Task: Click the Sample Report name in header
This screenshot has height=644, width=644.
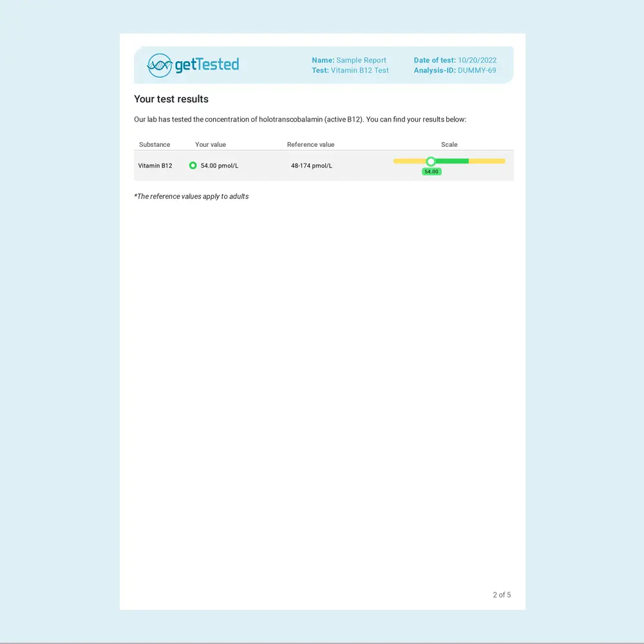Action: click(x=361, y=61)
